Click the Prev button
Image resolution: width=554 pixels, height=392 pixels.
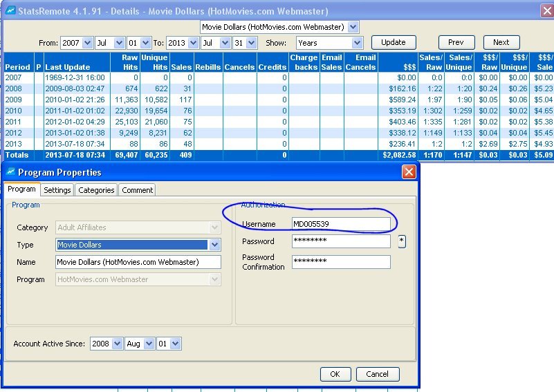tap(456, 42)
